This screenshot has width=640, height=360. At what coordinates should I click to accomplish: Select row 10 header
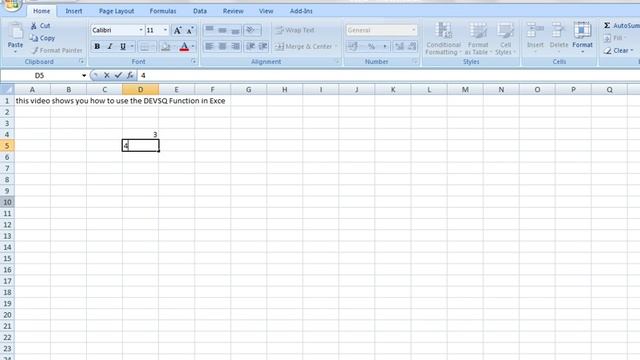click(7, 202)
